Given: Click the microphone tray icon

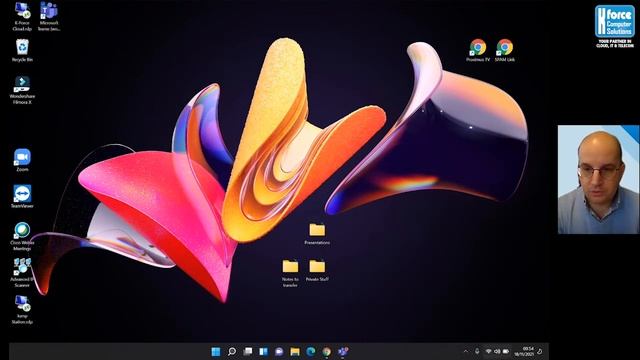Looking at the screenshot, I should (477, 351).
